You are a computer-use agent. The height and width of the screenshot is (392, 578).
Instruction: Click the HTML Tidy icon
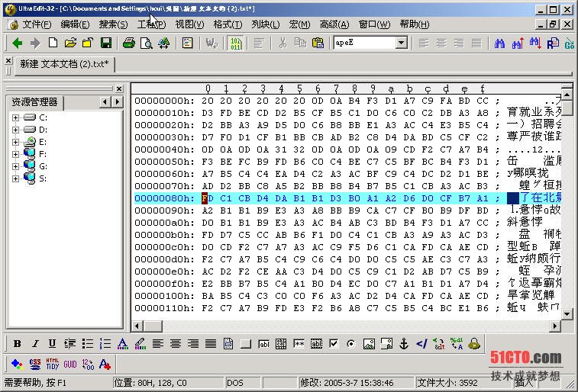coord(52,365)
